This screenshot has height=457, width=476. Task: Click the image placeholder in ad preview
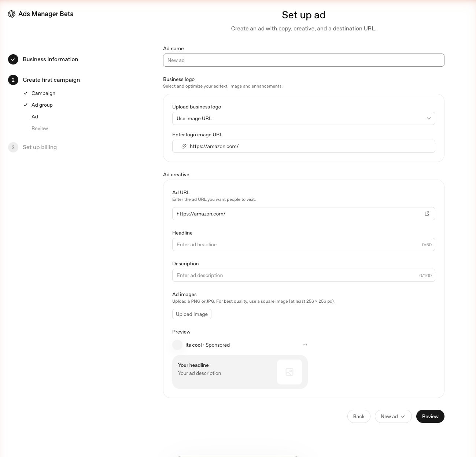click(289, 372)
